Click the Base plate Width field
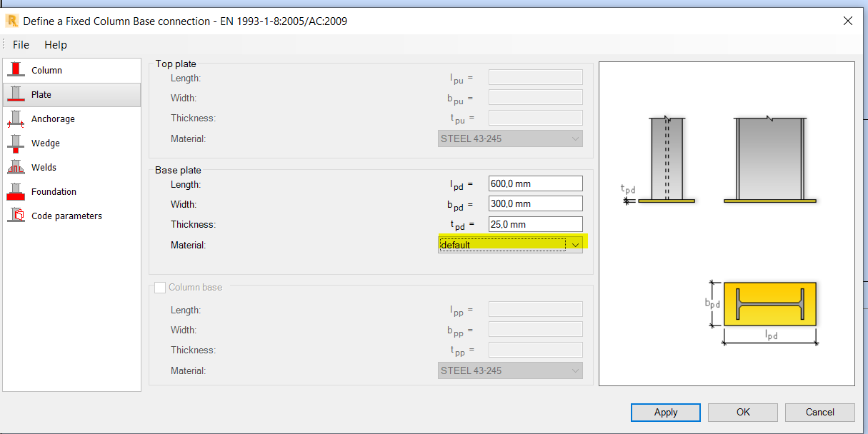The image size is (868, 434). (x=536, y=203)
